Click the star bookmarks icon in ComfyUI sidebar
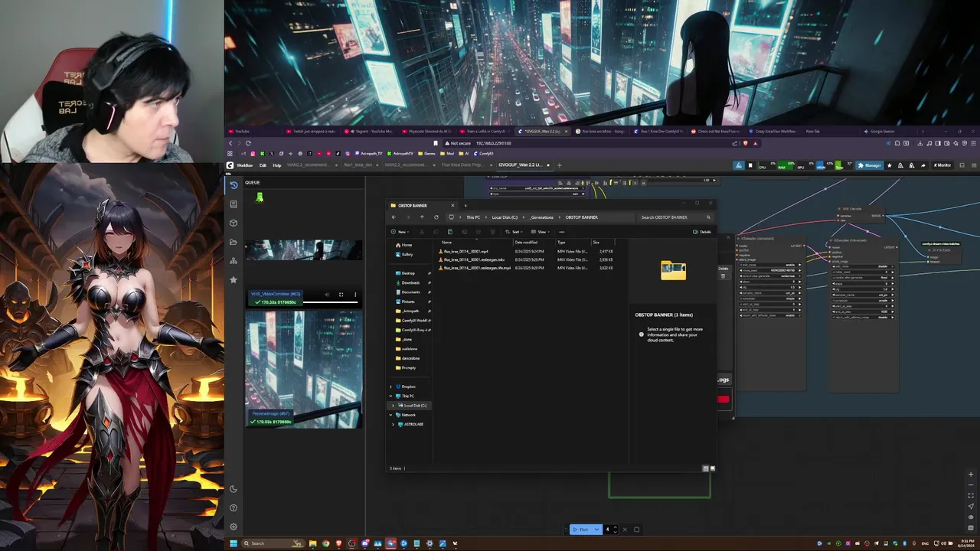 234,280
